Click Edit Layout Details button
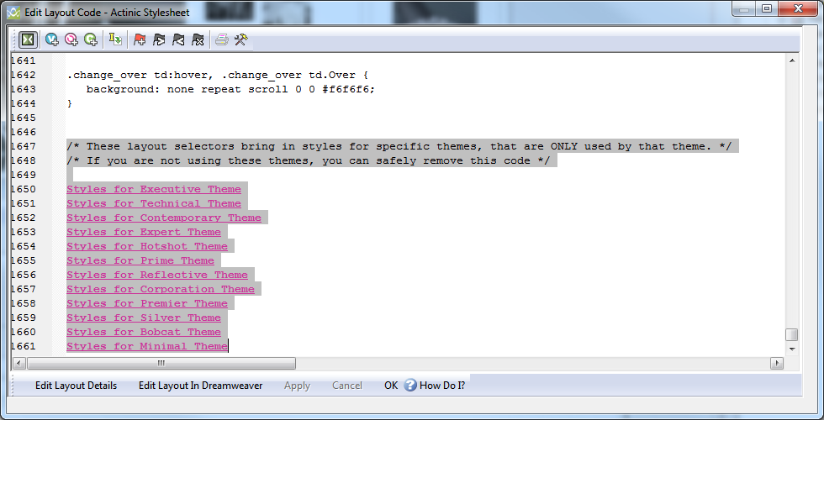 (x=76, y=386)
